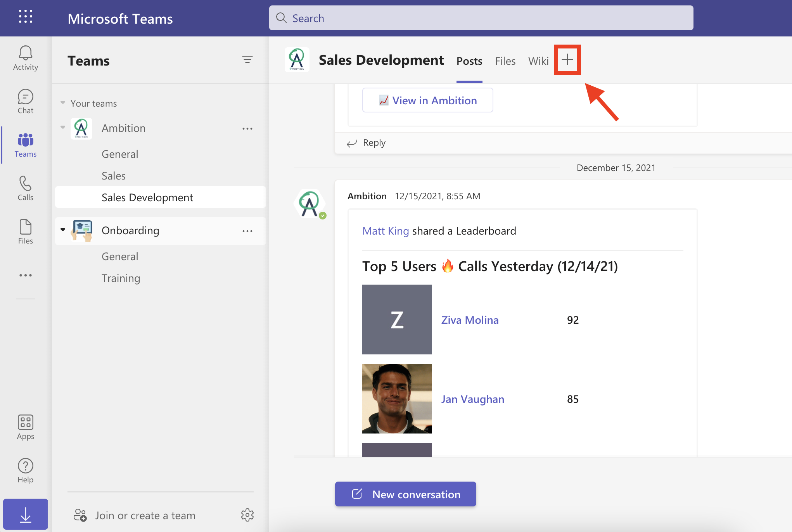Click Join or create a team
Screen dimensions: 792x532
point(135,515)
